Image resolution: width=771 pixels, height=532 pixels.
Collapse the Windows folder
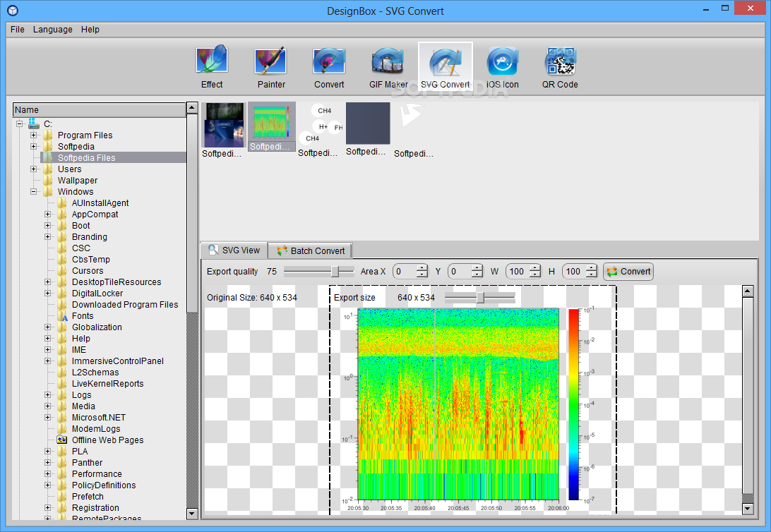pos(33,192)
